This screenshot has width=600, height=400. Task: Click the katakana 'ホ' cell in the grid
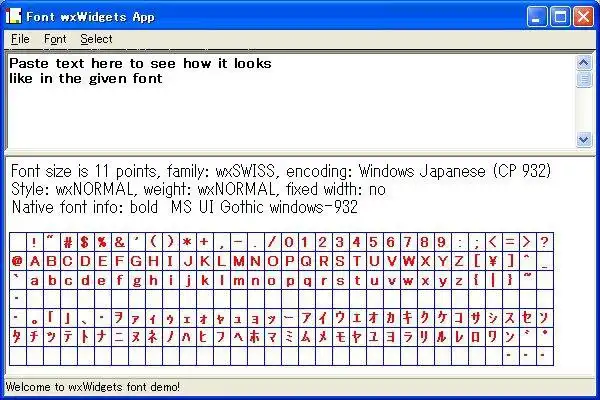(x=256, y=337)
